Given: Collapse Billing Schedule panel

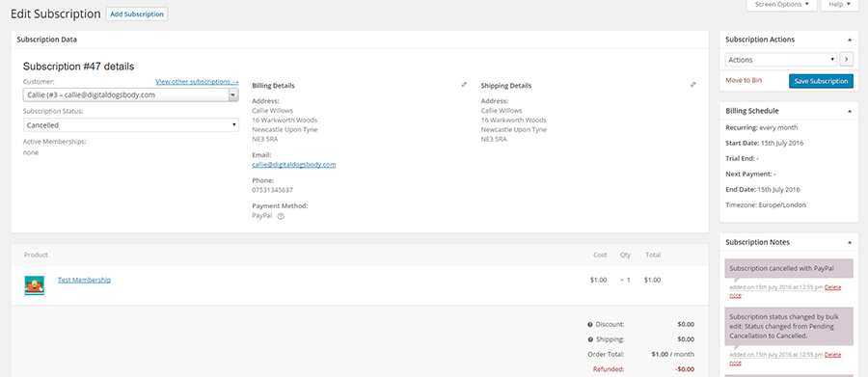Looking at the screenshot, I should tap(849, 111).
